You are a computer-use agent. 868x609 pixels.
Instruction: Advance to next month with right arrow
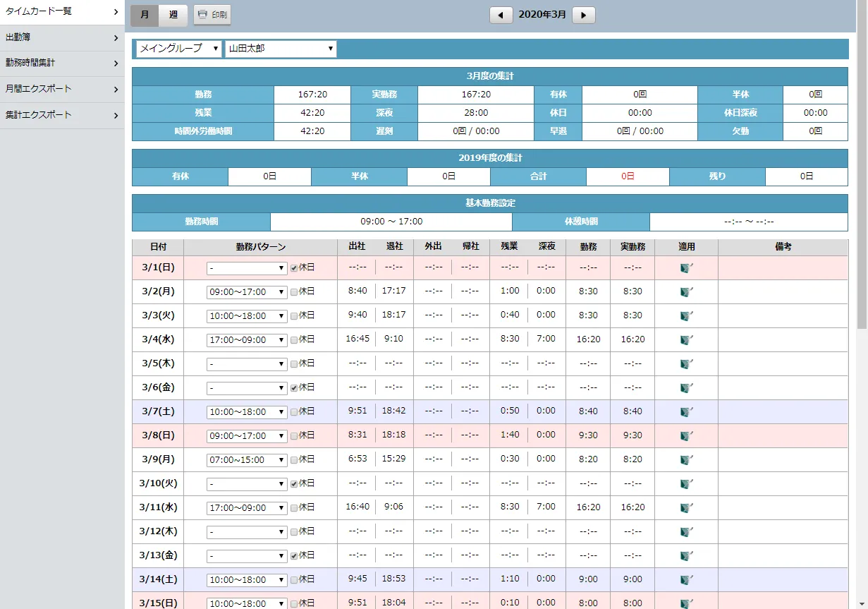[x=584, y=15]
